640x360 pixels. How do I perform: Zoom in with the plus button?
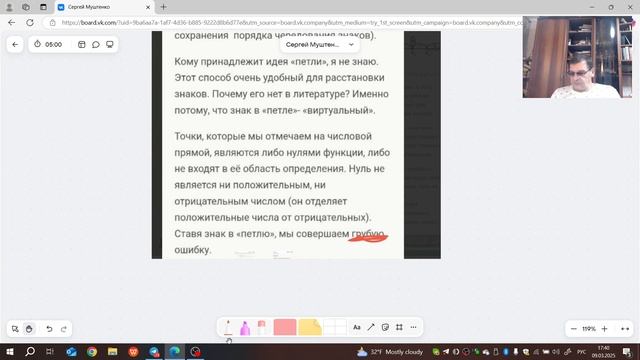pyautogui.click(x=604, y=329)
